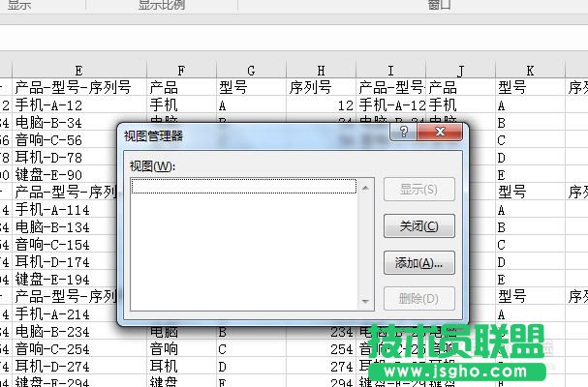Select column F header

(x=181, y=70)
